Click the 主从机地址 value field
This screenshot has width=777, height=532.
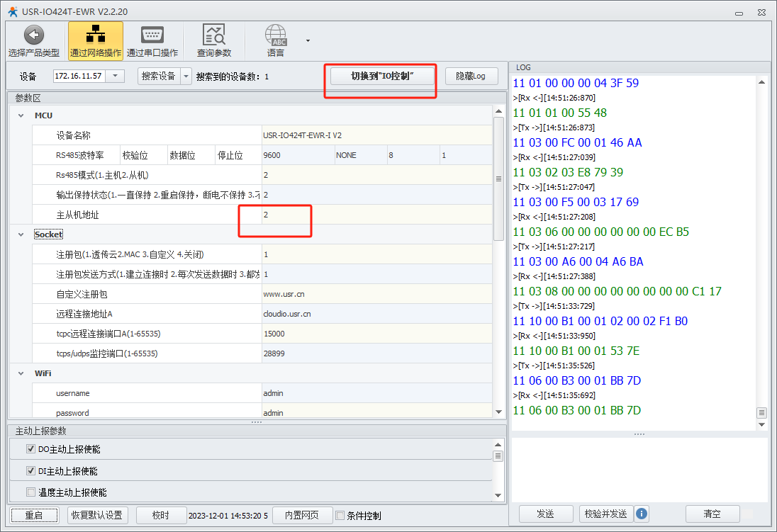(x=376, y=215)
